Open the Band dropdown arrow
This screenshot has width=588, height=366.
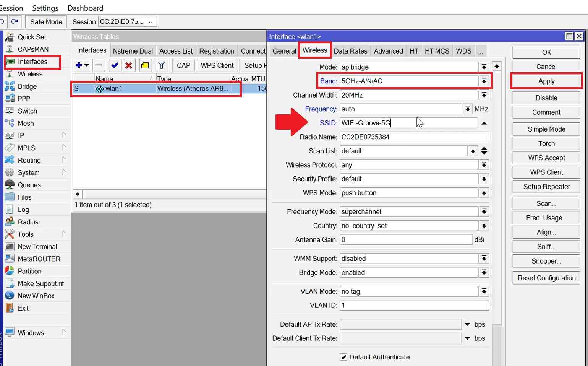[484, 81]
